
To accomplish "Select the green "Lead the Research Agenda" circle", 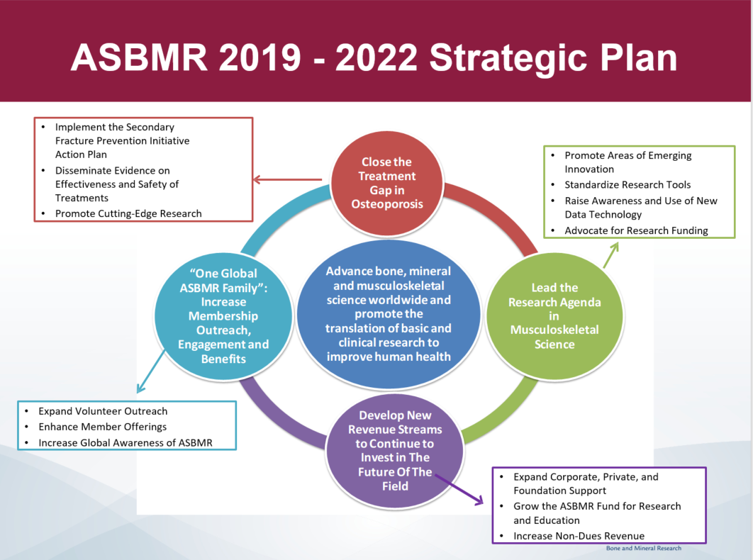I will [x=554, y=315].
